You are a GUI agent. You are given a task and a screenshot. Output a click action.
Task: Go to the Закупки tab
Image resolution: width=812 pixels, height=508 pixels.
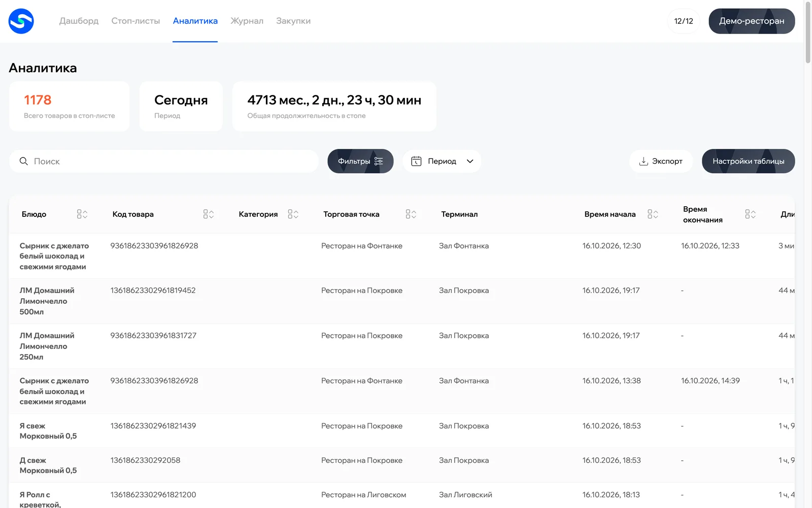293,21
